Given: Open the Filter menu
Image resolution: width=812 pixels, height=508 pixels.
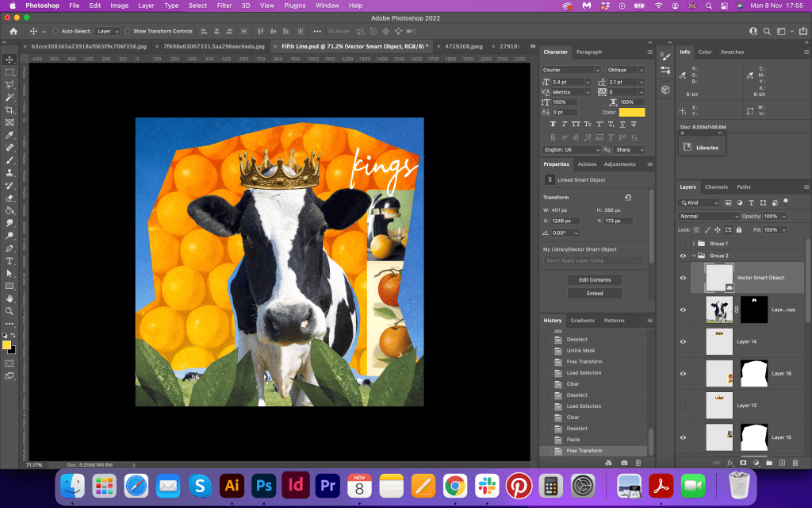Looking at the screenshot, I should click(224, 6).
